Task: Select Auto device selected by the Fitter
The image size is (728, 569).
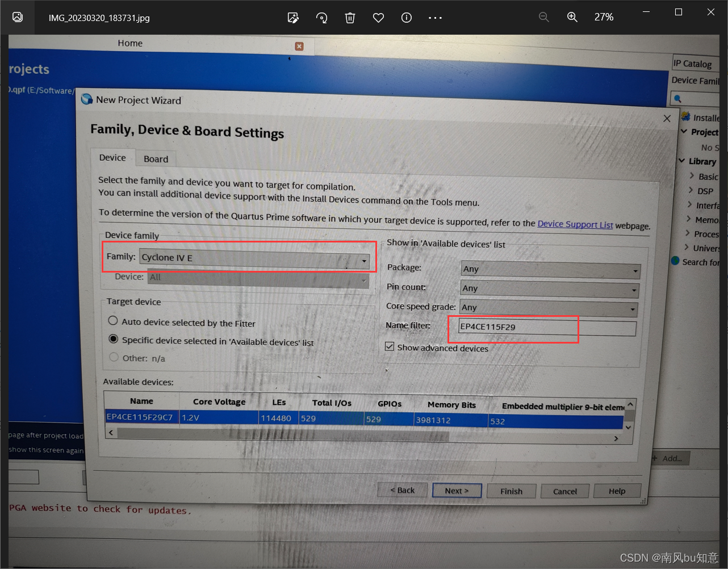Action: point(113,321)
